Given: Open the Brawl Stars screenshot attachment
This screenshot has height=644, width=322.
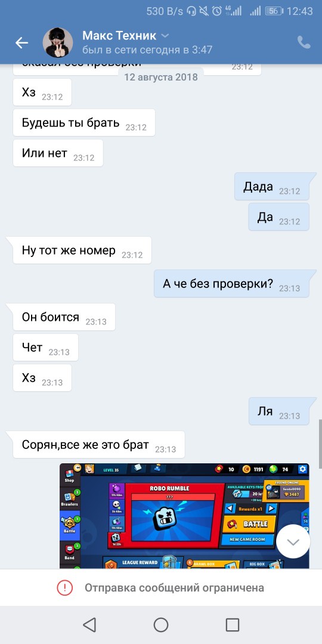Looking at the screenshot, I should [x=184, y=516].
